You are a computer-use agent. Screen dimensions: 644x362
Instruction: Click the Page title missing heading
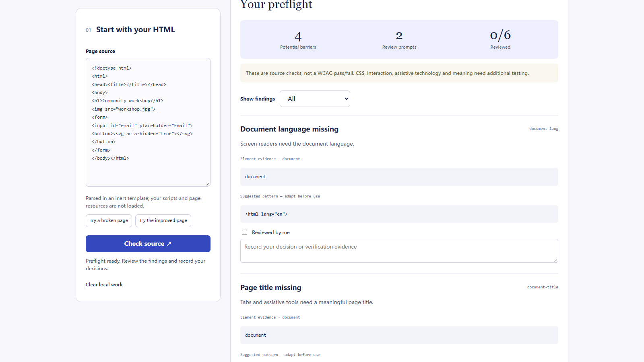click(x=271, y=288)
